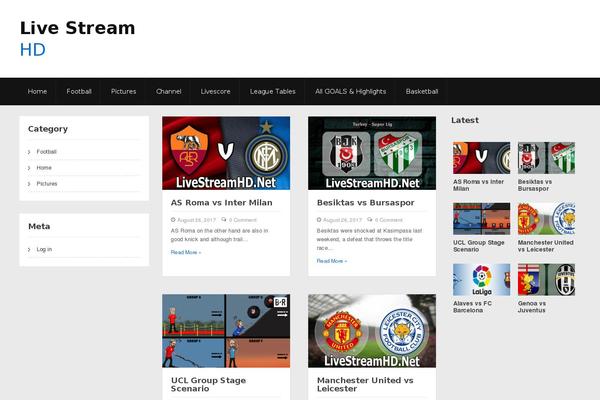The height and width of the screenshot is (400, 600).
Task: Click the clock icon on AS Roma post
Action: 173,220
